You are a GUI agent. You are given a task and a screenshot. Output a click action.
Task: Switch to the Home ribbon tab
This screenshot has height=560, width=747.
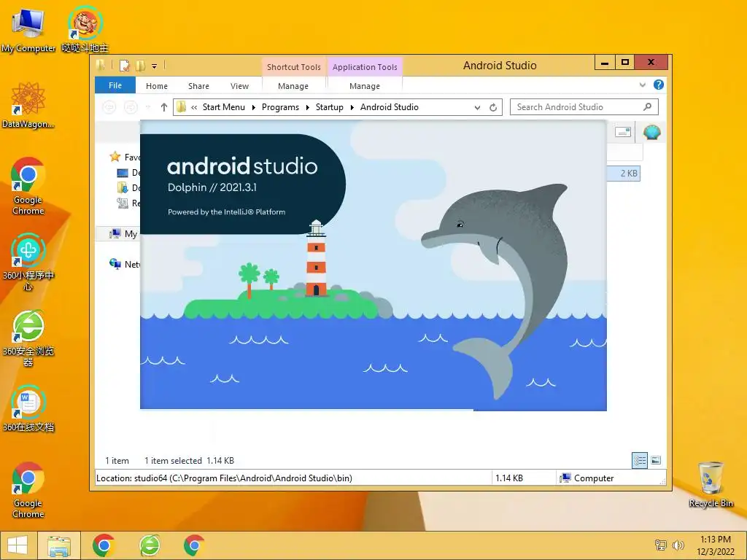(x=157, y=86)
